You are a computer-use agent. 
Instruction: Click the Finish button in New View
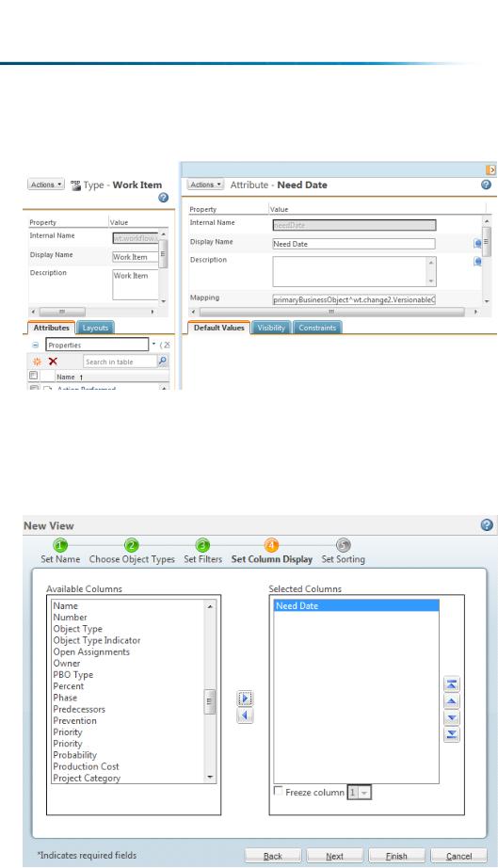coord(396,856)
